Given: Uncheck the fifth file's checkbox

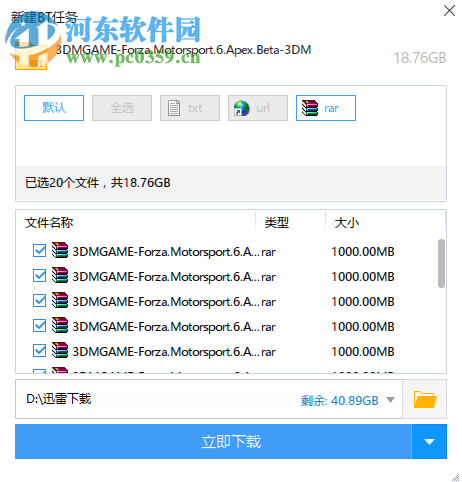Looking at the screenshot, I should coord(40,351).
